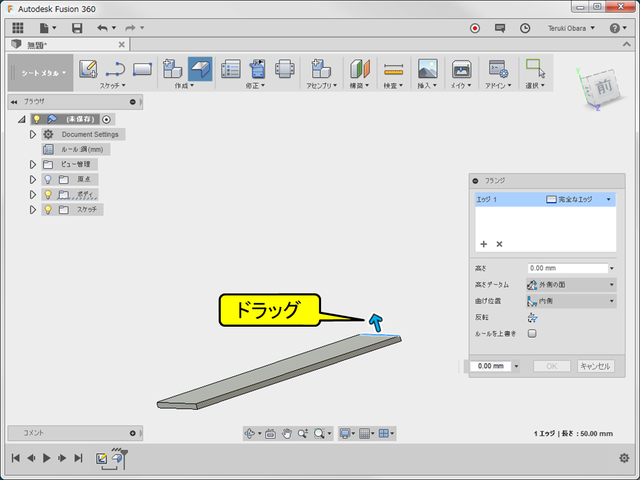Click the height value input field

coord(568,268)
